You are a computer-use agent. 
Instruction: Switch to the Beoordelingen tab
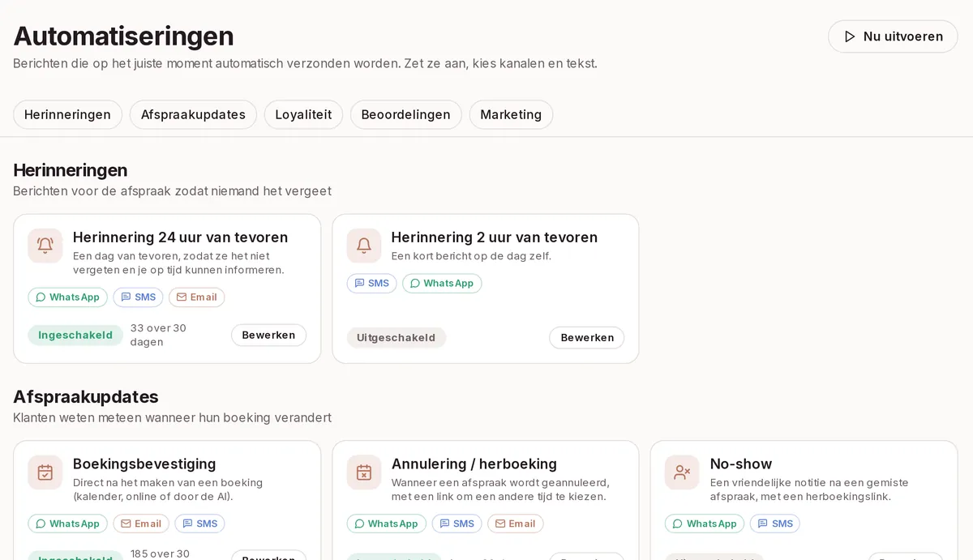pos(405,114)
